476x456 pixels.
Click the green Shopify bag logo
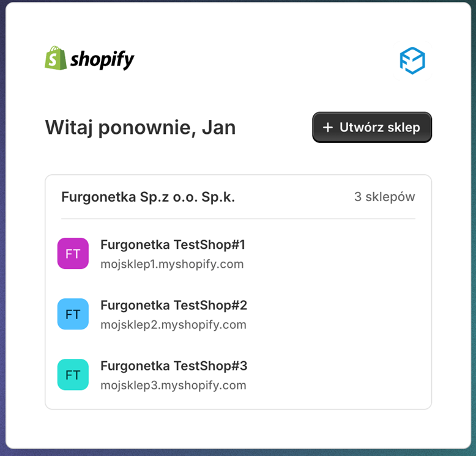pos(55,59)
